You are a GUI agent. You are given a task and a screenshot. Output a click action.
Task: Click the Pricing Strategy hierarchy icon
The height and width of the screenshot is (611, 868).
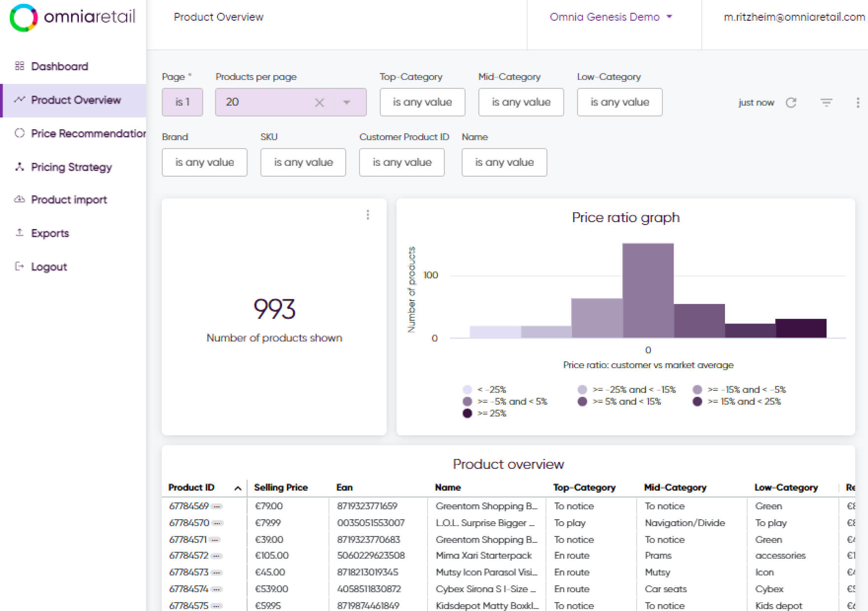point(20,167)
